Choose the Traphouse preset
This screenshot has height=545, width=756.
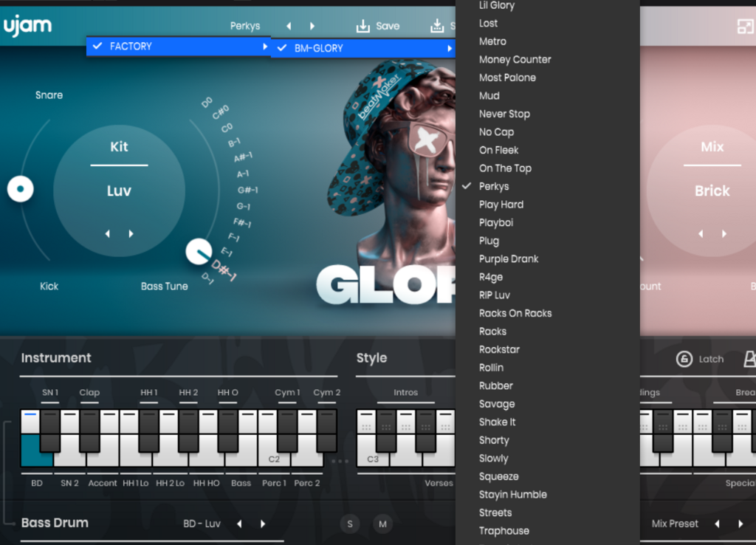[x=548, y=531]
